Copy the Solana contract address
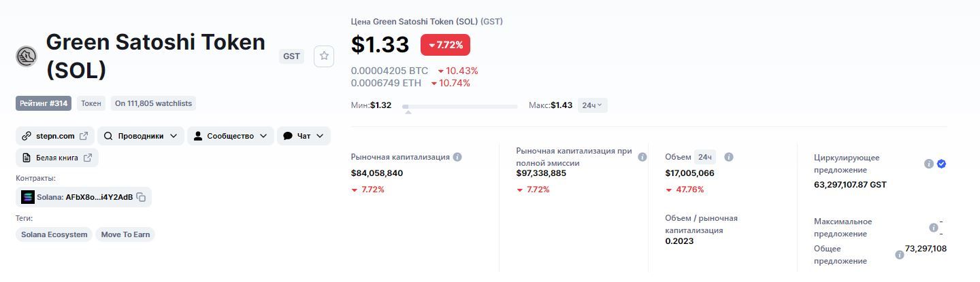Image resolution: width=980 pixels, height=282 pixels. point(141,197)
